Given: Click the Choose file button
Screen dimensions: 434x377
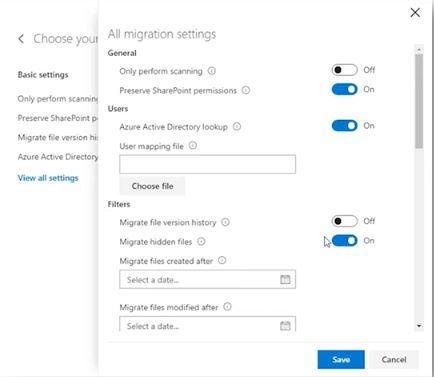Looking at the screenshot, I should pos(152,186).
